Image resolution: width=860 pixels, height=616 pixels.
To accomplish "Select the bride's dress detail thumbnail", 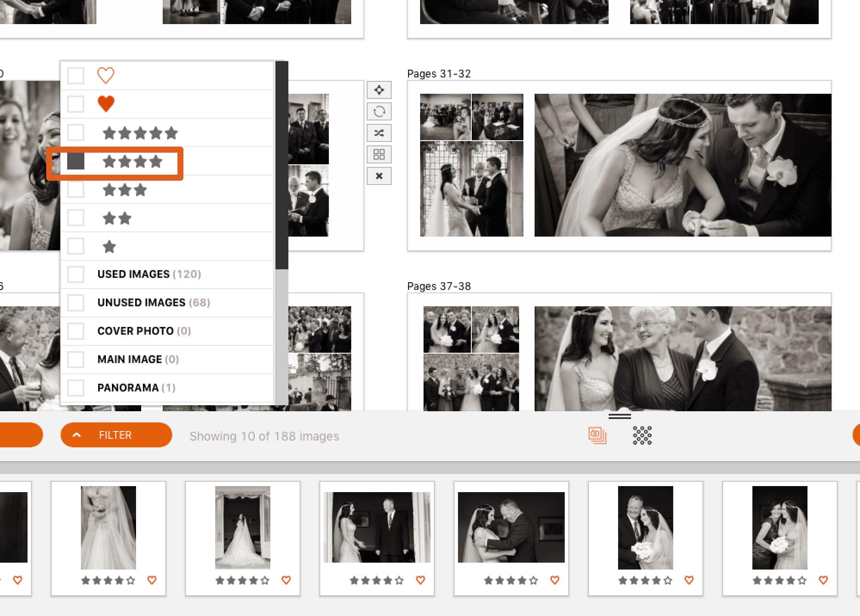I will pos(108,527).
